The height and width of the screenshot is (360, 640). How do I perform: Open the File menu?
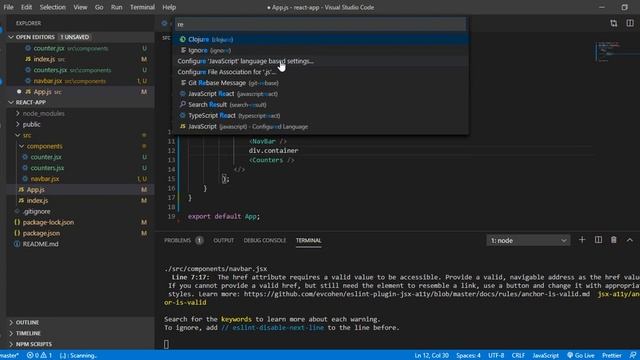8,7
